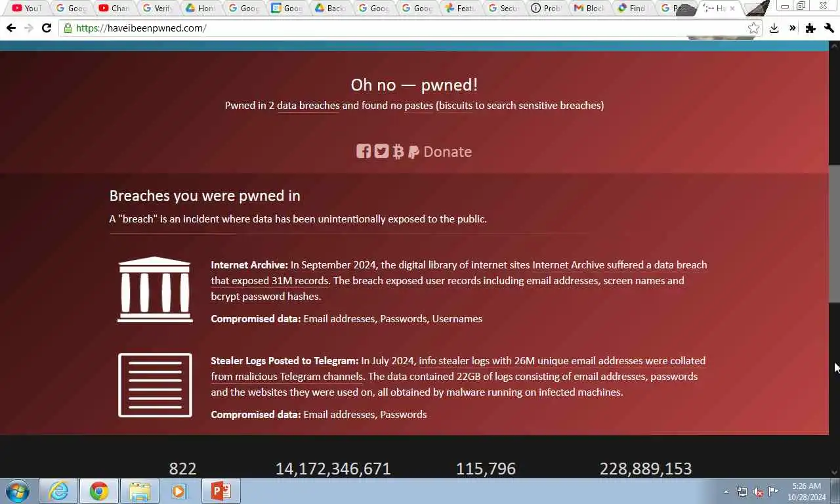The image size is (840, 504).
Task: Click the taskbar clock showing 5:26 AM
Action: 807,492
